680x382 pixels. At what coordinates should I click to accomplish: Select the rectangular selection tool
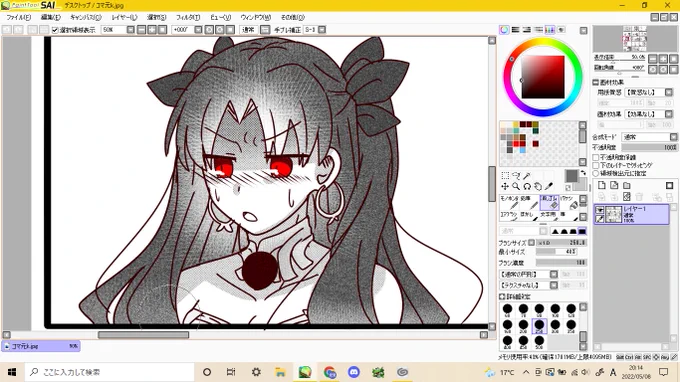505,176
